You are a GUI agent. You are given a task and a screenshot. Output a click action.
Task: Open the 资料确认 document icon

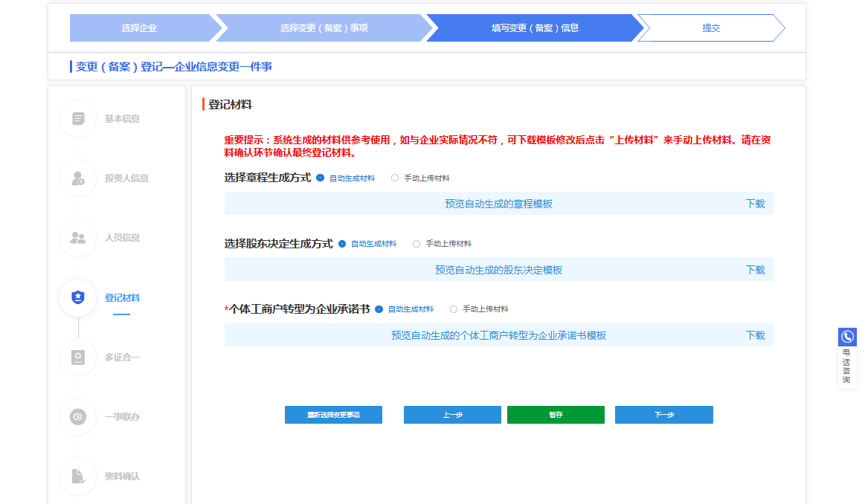[78, 476]
